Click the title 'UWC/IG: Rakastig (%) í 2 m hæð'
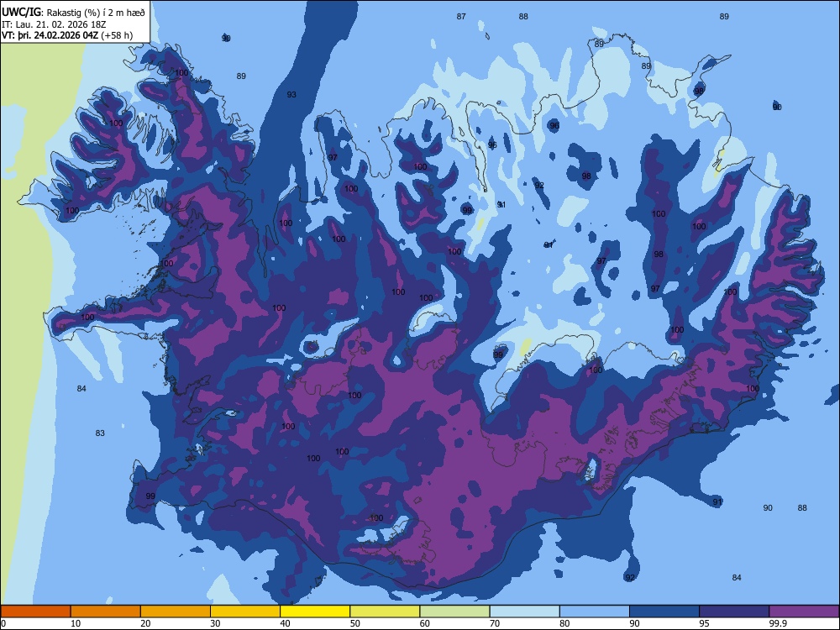Screen dimensions: 840x630 point(73,13)
